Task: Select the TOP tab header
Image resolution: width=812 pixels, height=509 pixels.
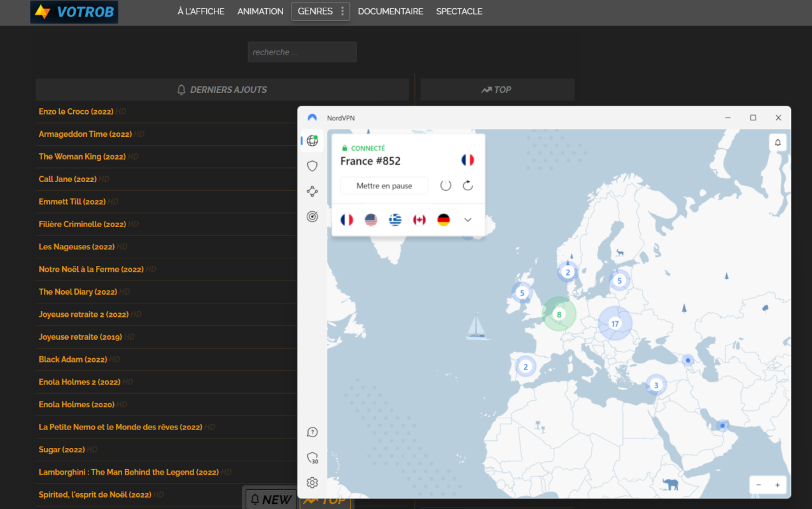Action: [497, 90]
